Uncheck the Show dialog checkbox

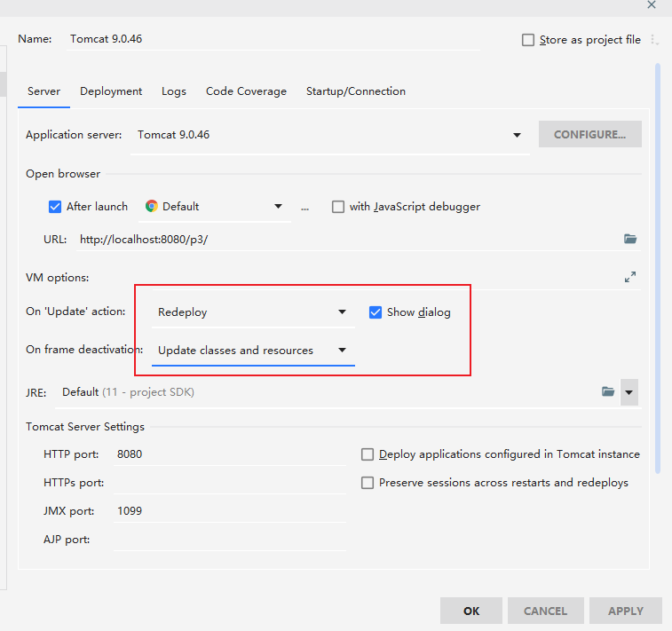point(376,312)
